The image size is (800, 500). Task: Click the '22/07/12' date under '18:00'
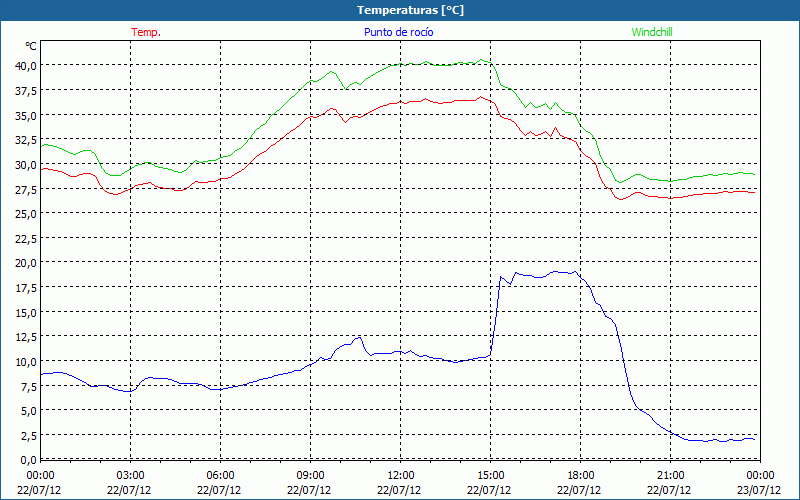coord(579,490)
